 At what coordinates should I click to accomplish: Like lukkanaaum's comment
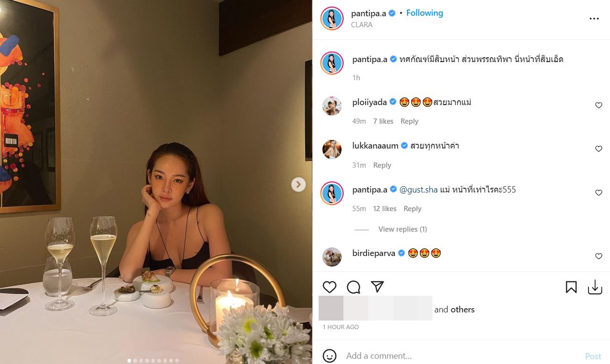(x=599, y=149)
